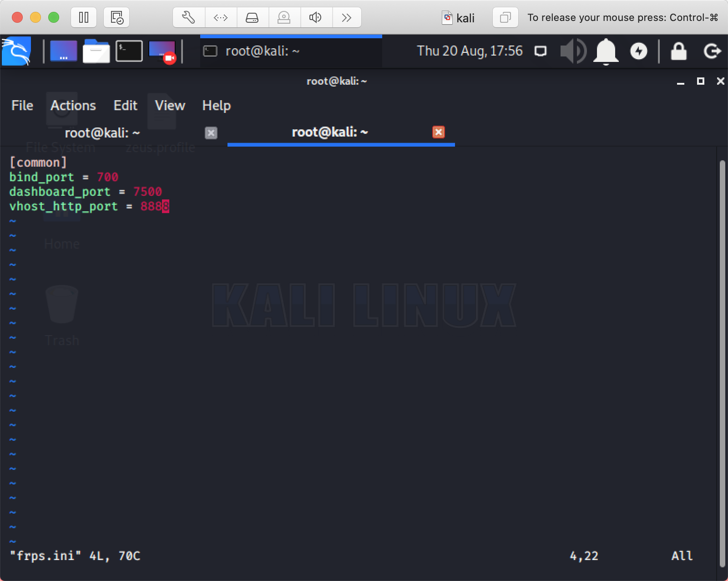Open the Edit menu
This screenshot has height=581, width=728.
126,106
